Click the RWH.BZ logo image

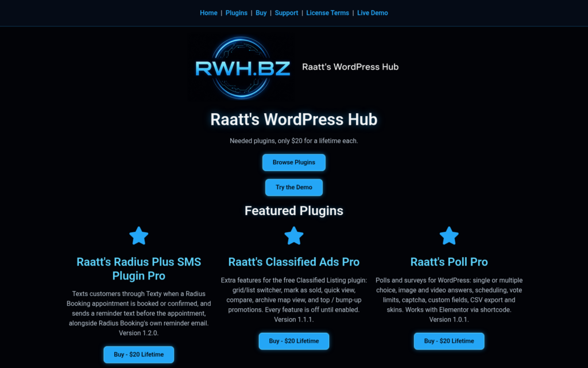[242, 68]
